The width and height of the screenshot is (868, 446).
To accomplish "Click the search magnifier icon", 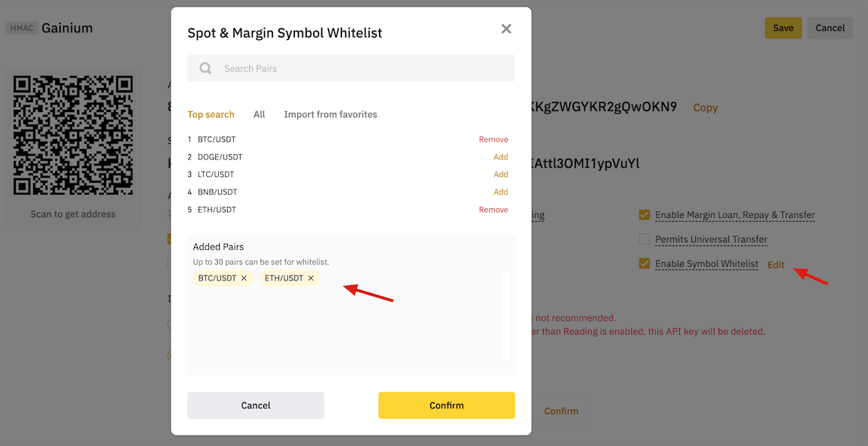I will tap(205, 68).
